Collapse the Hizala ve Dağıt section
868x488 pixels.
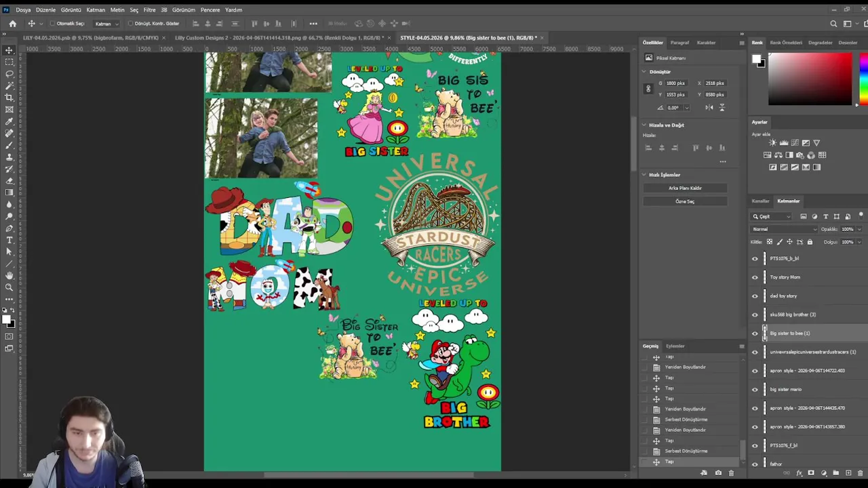point(644,125)
